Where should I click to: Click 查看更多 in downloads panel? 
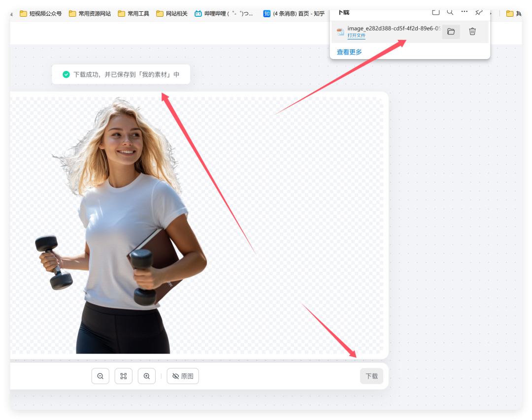(x=349, y=52)
